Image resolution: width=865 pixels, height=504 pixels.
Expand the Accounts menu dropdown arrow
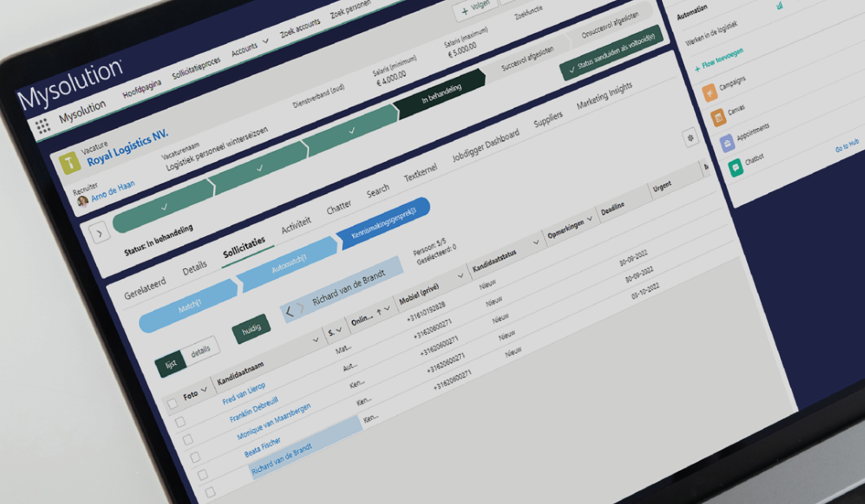264,41
